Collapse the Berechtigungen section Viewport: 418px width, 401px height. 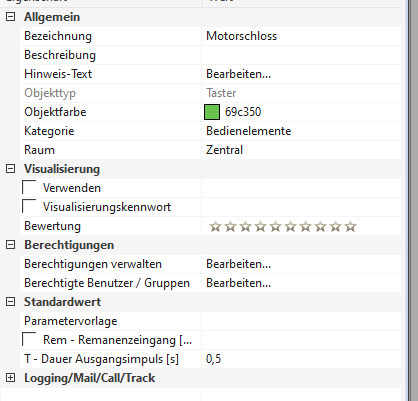tap(11, 245)
